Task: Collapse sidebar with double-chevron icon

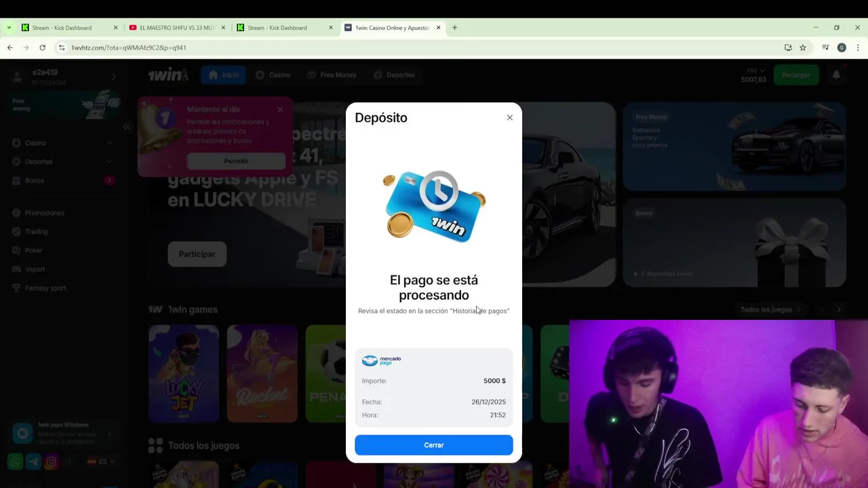Action: tap(126, 127)
